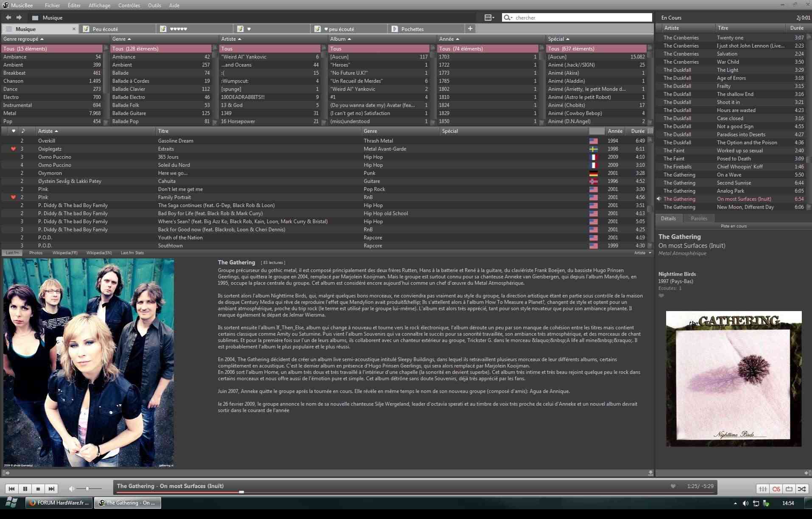This screenshot has width=812, height=519.
Task: Go forward with the right navigation arrow
Action: (19, 17)
